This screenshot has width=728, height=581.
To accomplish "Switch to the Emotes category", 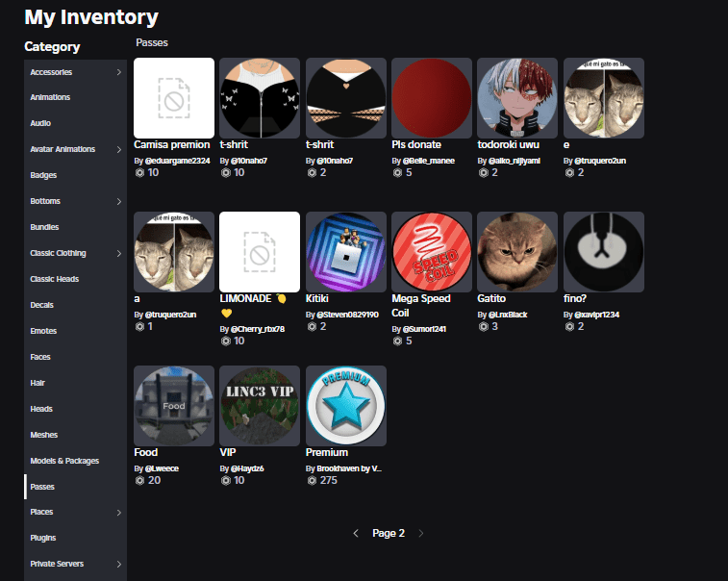I will 43,331.
